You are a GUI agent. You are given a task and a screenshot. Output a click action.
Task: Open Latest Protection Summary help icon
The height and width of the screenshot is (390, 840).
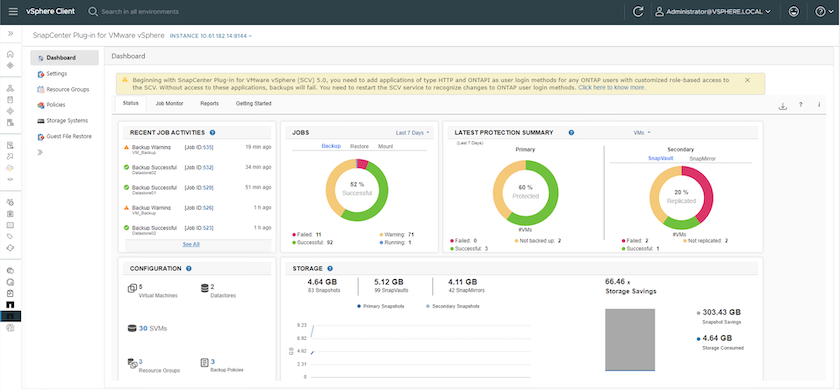[571, 132]
